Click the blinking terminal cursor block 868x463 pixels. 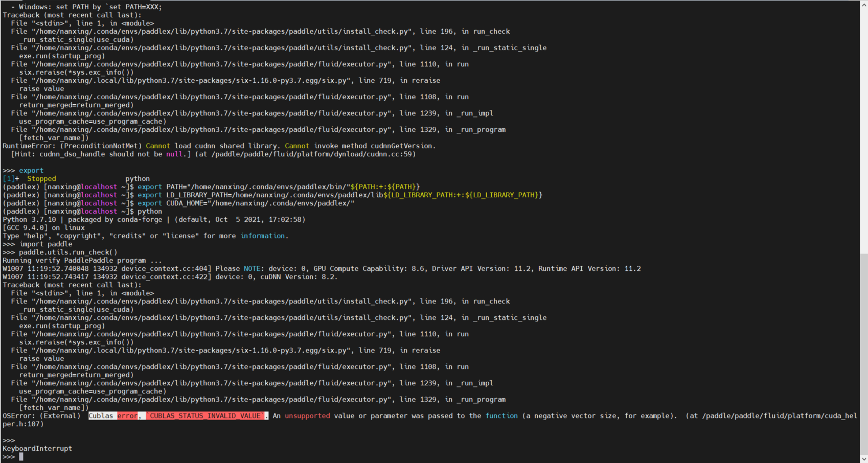point(20,456)
